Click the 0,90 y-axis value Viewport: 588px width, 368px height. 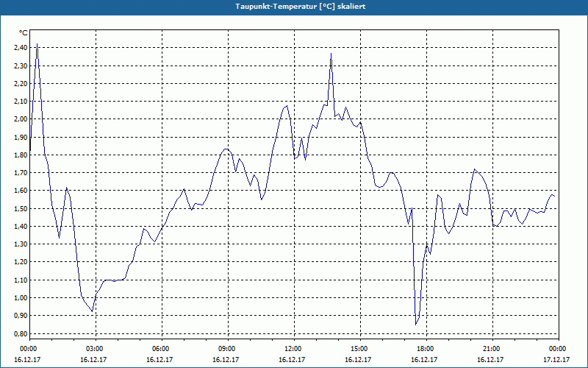click(x=21, y=316)
